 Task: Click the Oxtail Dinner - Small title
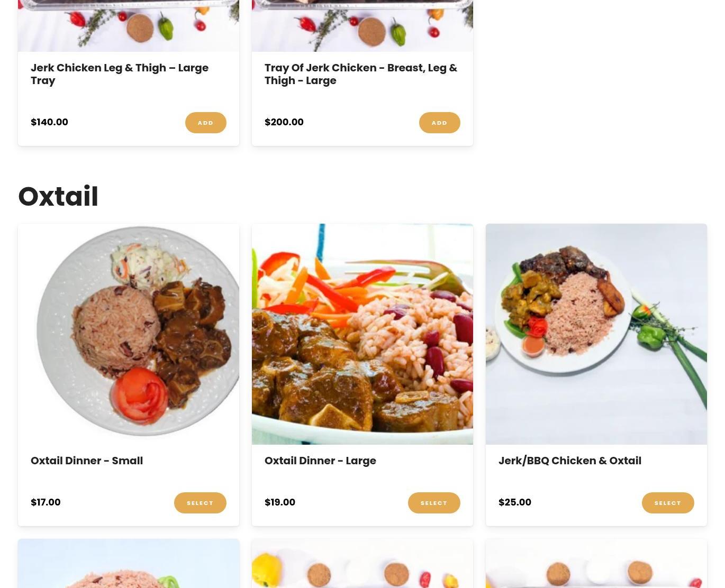pos(87,461)
